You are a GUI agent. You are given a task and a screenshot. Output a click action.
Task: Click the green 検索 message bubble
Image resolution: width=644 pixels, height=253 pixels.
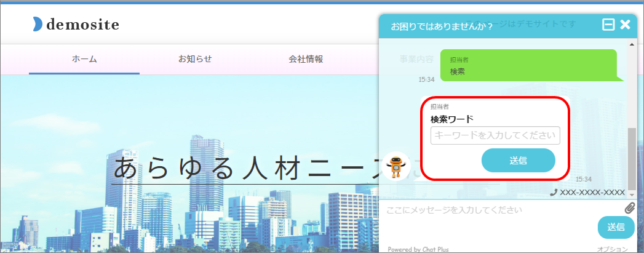[x=532, y=65]
